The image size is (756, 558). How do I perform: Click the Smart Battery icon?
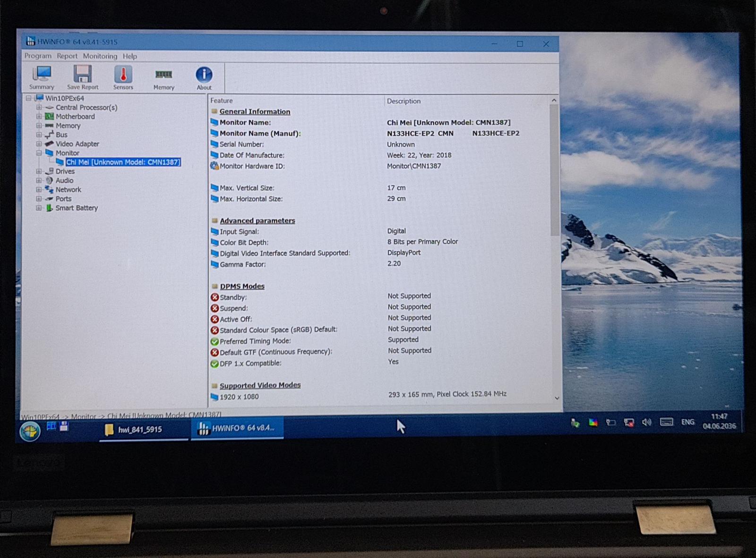coord(49,208)
